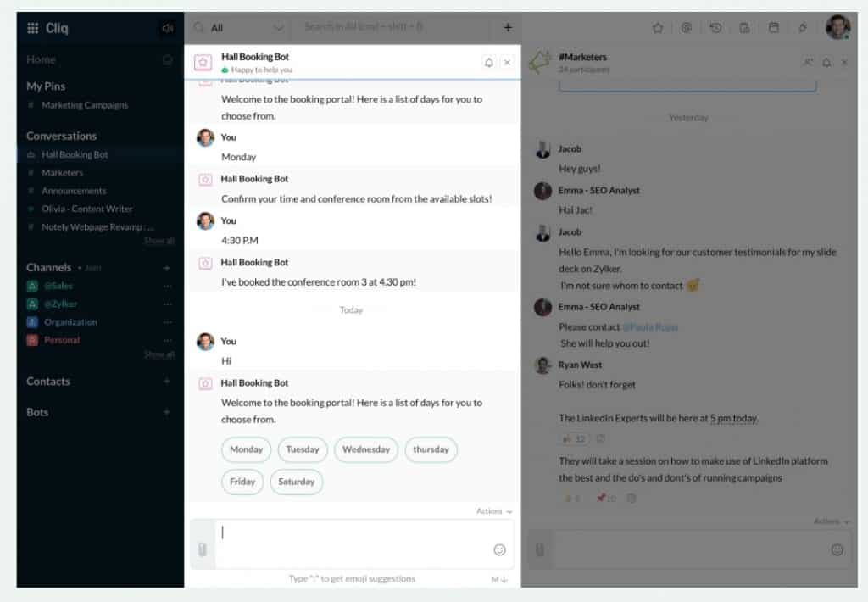Mute sounds with the speaker icon
The width and height of the screenshot is (868, 602).
pyautogui.click(x=167, y=28)
